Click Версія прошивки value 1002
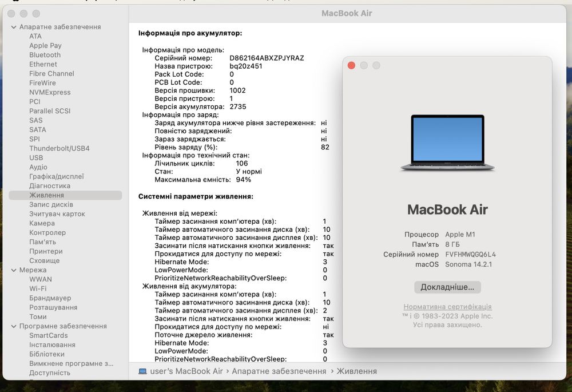The width and height of the screenshot is (572, 392). [237, 90]
